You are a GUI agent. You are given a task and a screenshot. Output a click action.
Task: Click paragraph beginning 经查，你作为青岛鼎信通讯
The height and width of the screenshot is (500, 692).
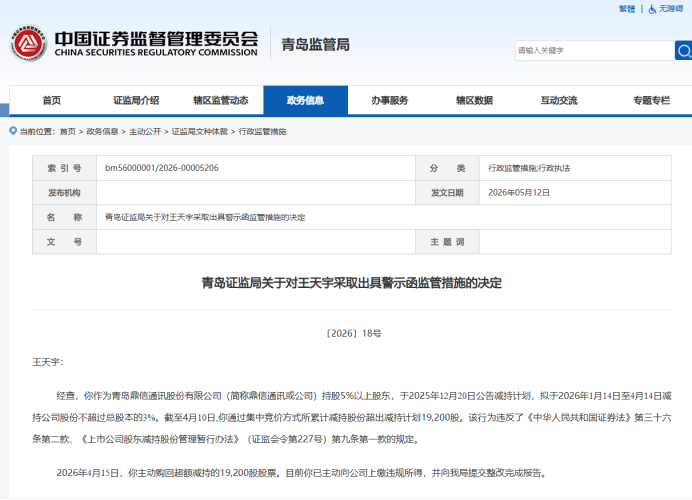click(x=352, y=417)
